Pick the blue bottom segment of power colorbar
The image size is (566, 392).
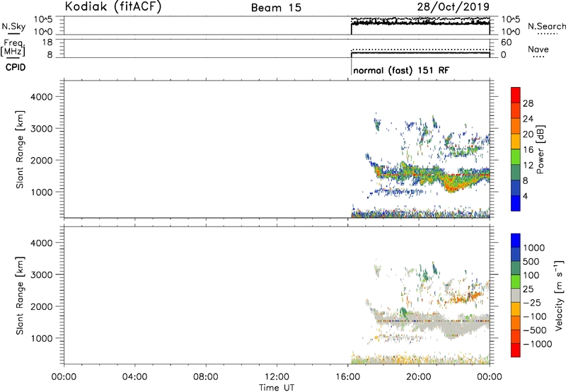tap(516, 203)
